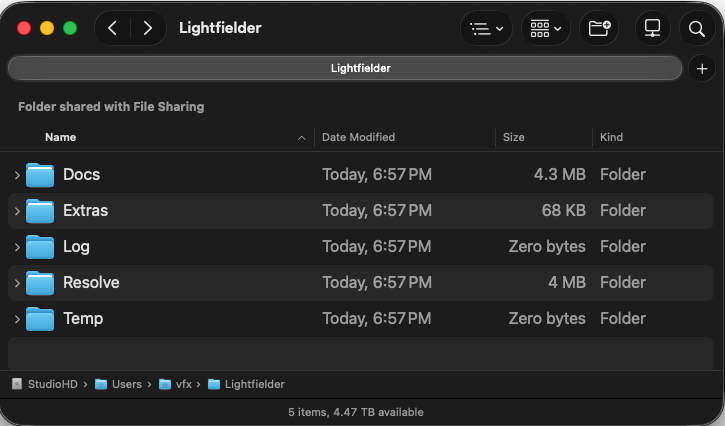Select the Temp folder icon
Viewport: 725px width, 426px height.
pos(40,319)
